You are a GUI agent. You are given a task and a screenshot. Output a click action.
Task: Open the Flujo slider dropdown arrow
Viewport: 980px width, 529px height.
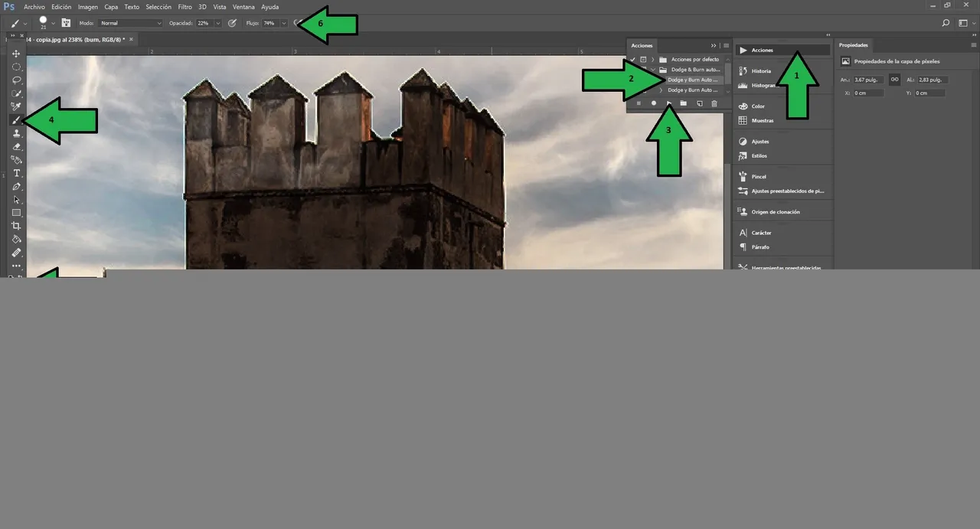(x=284, y=23)
